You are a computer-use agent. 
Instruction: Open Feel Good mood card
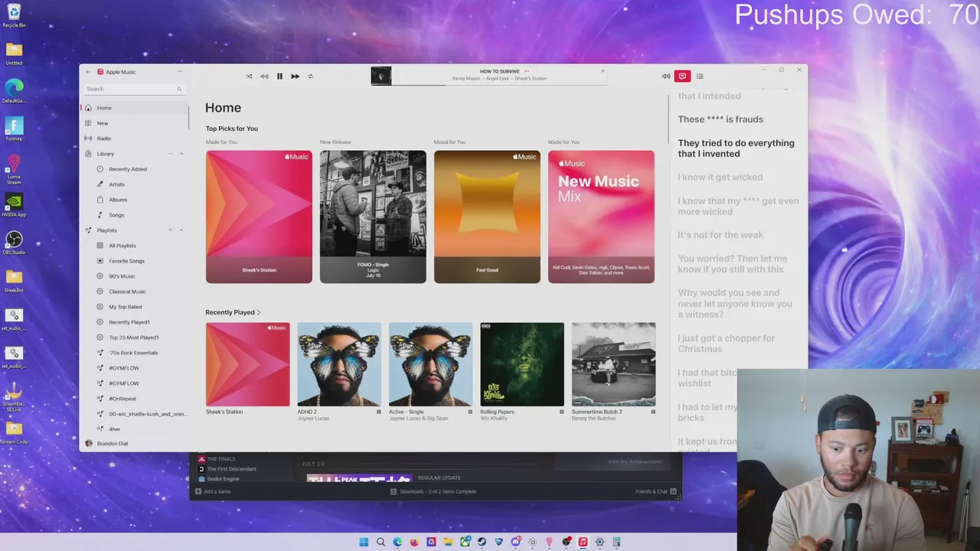487,217
